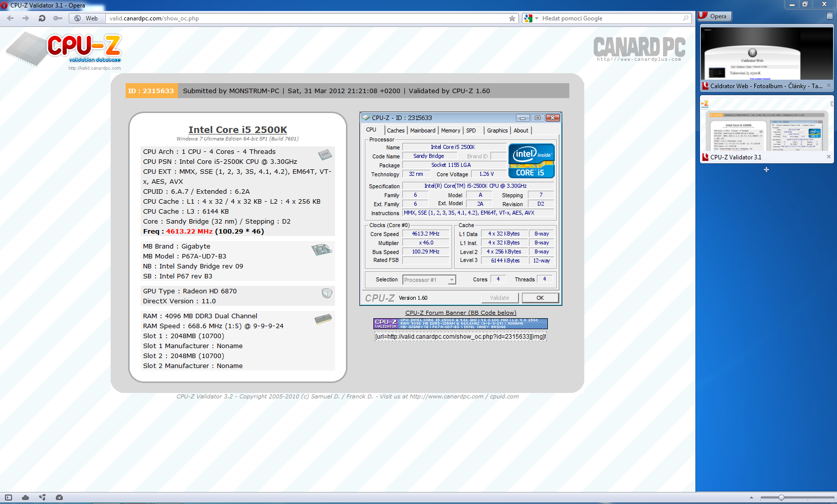Go back with the Back arrow
Image resolution: width=837 pixels, height=504 pixels.
point(10,18)
